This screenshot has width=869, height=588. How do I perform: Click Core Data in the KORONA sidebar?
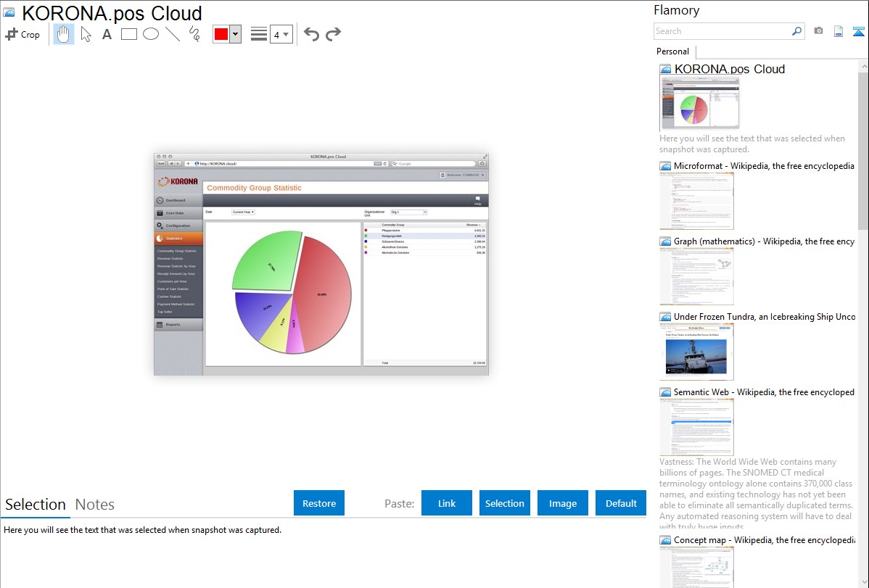point(178,213)
